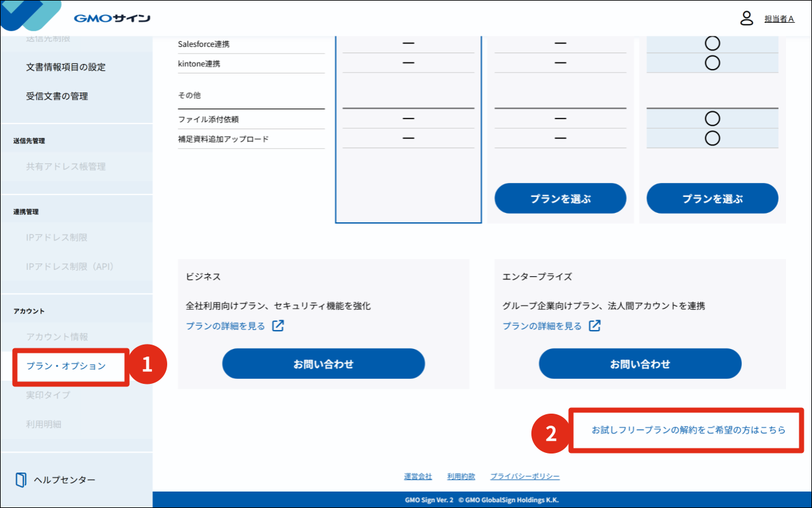Open the 担当者A account menu
This screenshot has width=812, height=508.
[779, 19]
